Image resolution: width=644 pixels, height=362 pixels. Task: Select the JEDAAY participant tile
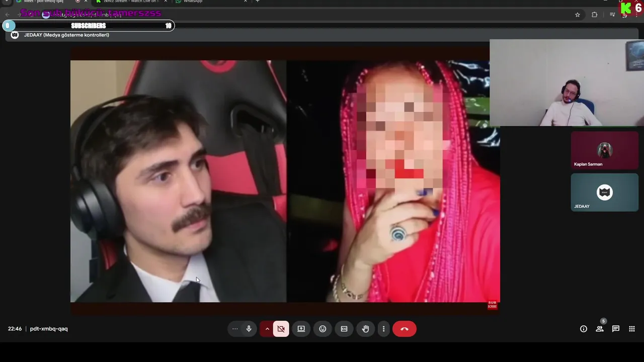[604, 193]
